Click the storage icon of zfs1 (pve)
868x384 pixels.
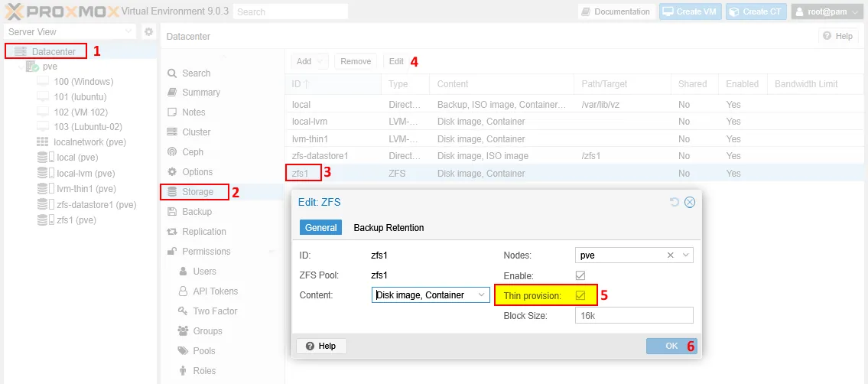click(45, 220)
